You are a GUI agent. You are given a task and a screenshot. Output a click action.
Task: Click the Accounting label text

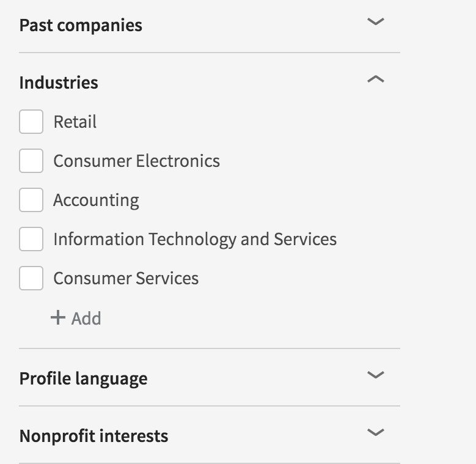click(96, 200)
